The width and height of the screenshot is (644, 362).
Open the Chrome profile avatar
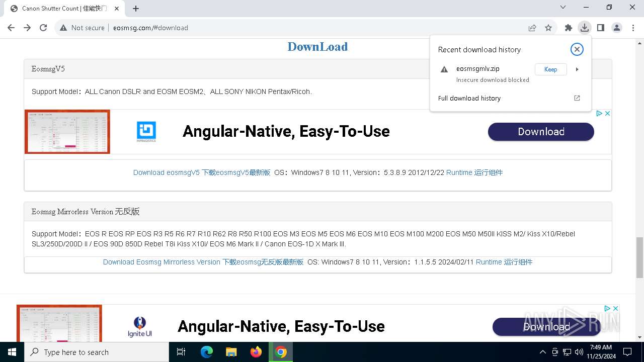coord(617,28)
